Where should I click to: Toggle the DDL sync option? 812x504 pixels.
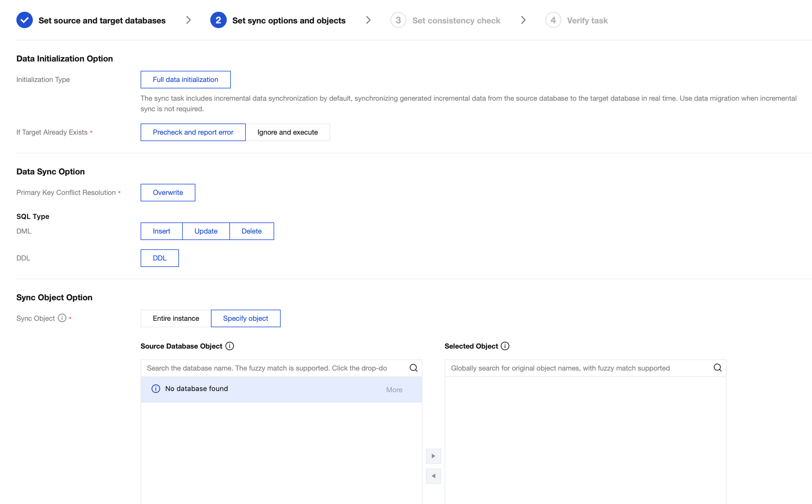(x=159, y=258)
